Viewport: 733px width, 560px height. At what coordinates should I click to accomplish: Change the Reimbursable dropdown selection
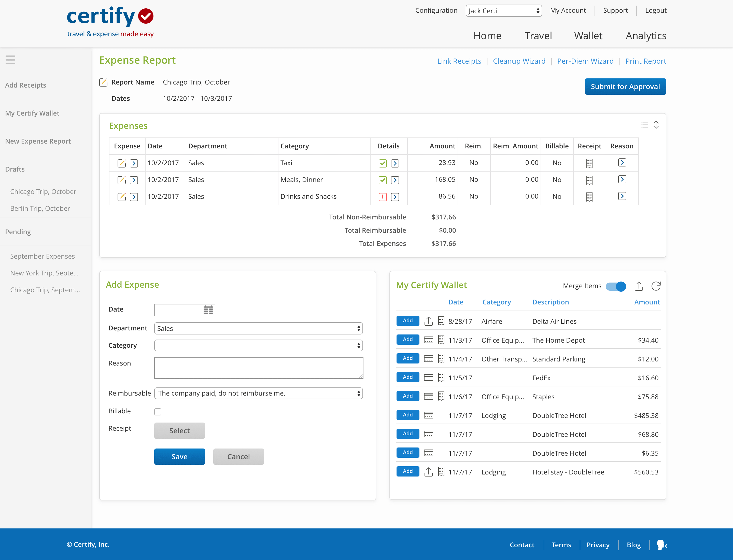(x=258, y=393)
